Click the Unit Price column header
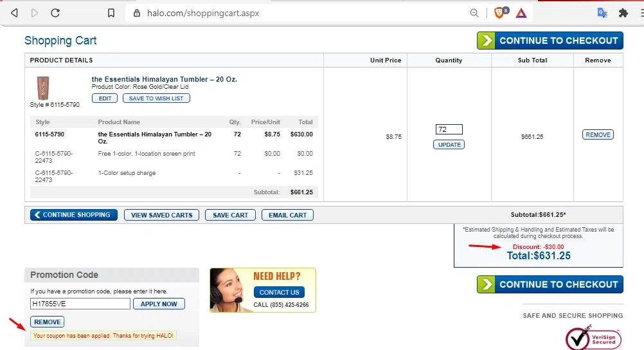Screen dimensions: 644x350 pos(385,60)
